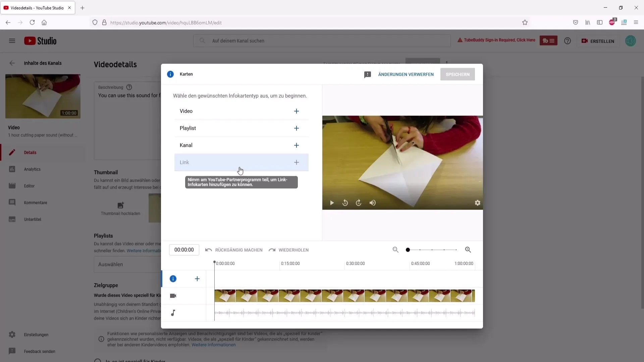Zoom out the timeline
This screenshot has height=362, width=644.
395,250
